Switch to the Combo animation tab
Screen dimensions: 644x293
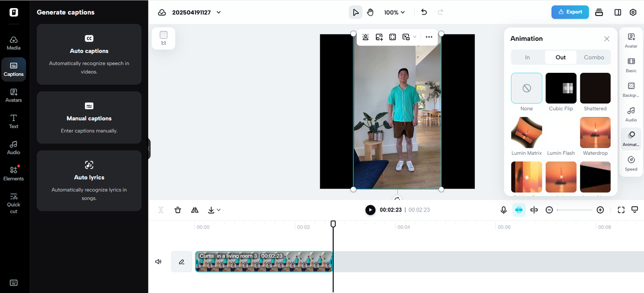point(594,57)
